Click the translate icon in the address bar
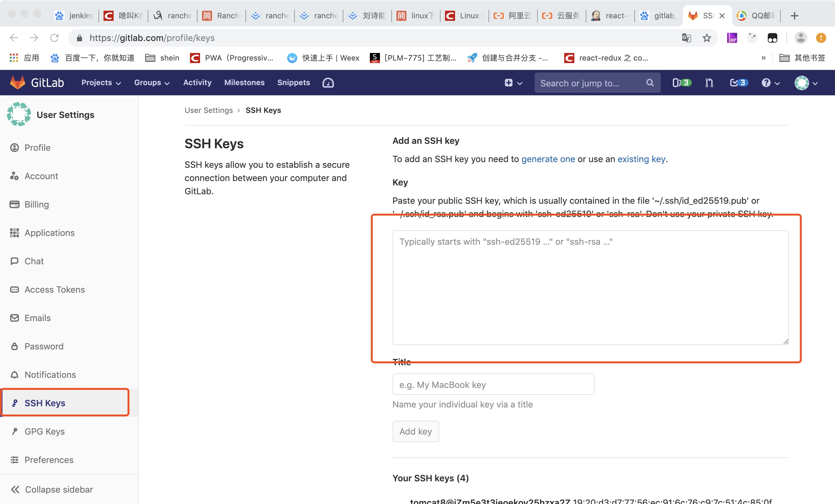The width and height of the screenshot is (835, 504). click(x=687, y=38)
